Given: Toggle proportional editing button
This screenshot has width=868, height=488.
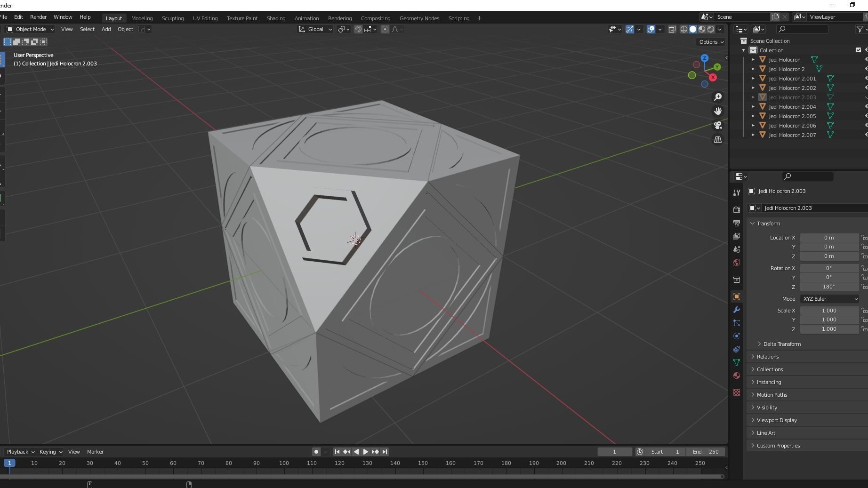Looking at the screenshot, I should click(385, 29).
